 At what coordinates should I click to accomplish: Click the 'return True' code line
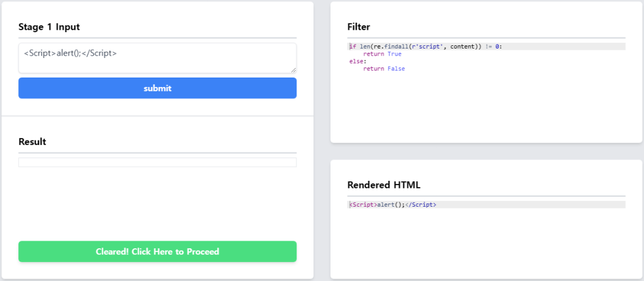tap(382, 54)
